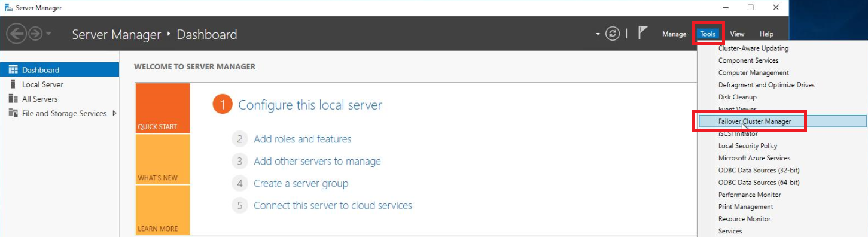This screenshot has height=237, width=868.
Task: Maximize the Server Manager window
Action: [x=750, y=8]
